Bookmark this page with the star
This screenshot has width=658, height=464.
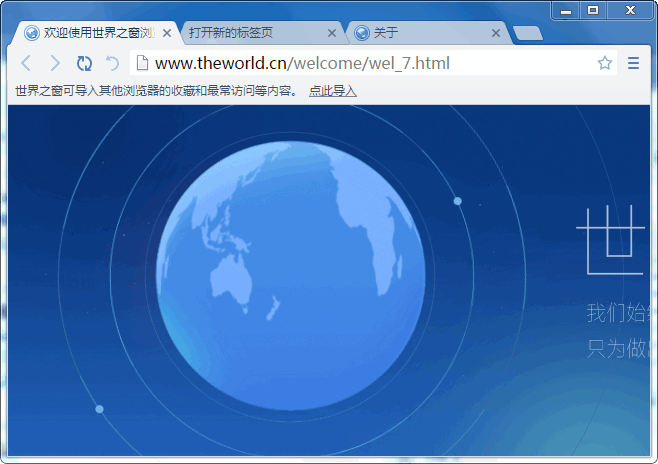[x=605, y=63]
